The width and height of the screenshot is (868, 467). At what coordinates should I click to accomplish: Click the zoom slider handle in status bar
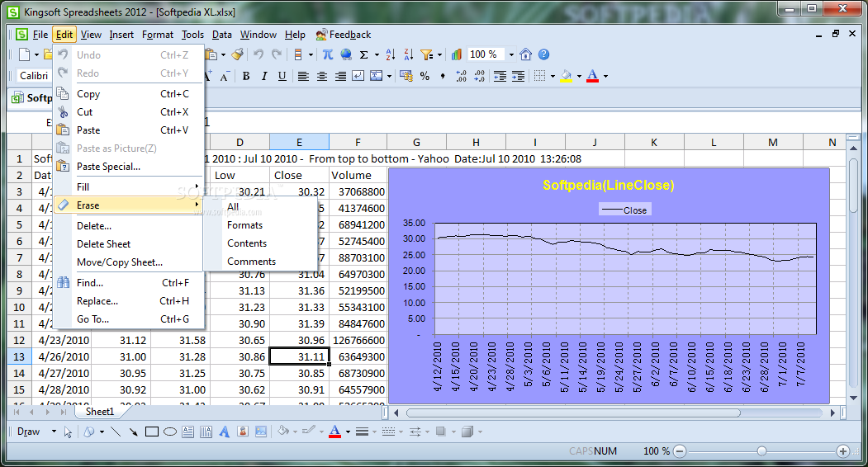click(761, 451)
